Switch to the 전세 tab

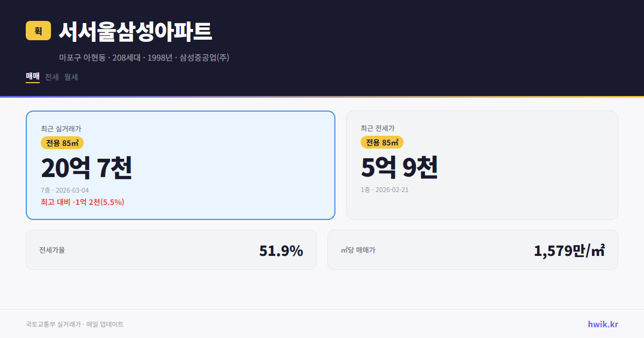tap(51, 77)
